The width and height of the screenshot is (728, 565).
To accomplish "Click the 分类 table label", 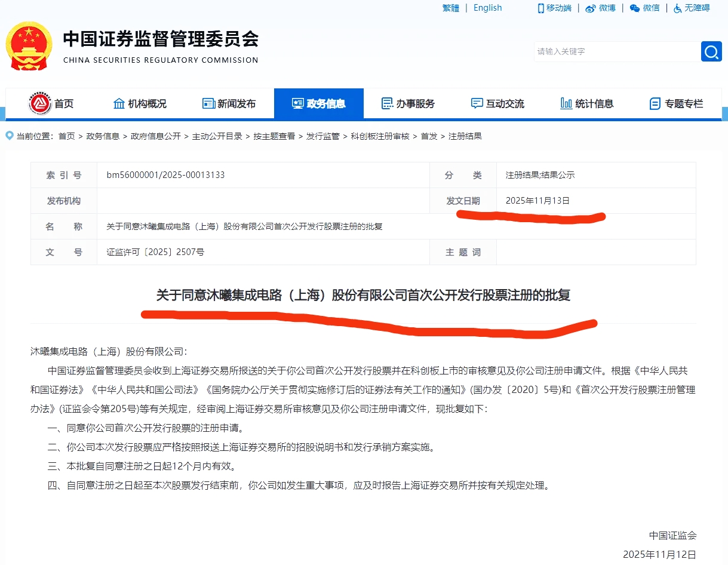I will 463,175.
